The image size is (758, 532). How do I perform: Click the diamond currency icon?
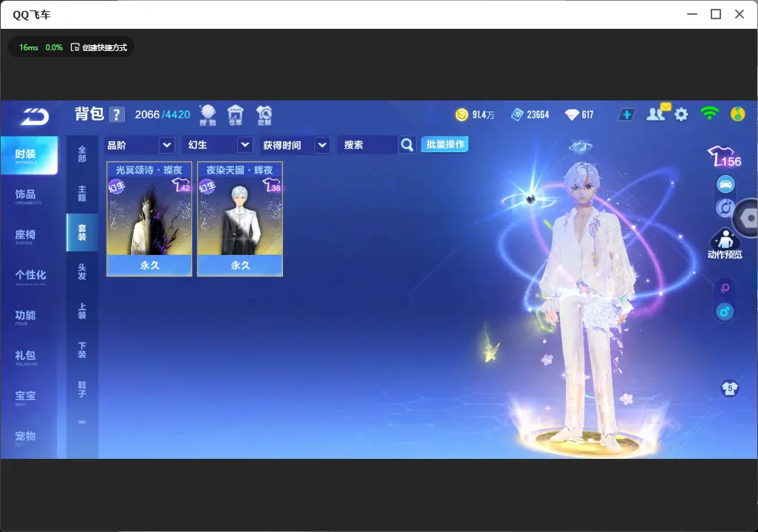(572, 115)
